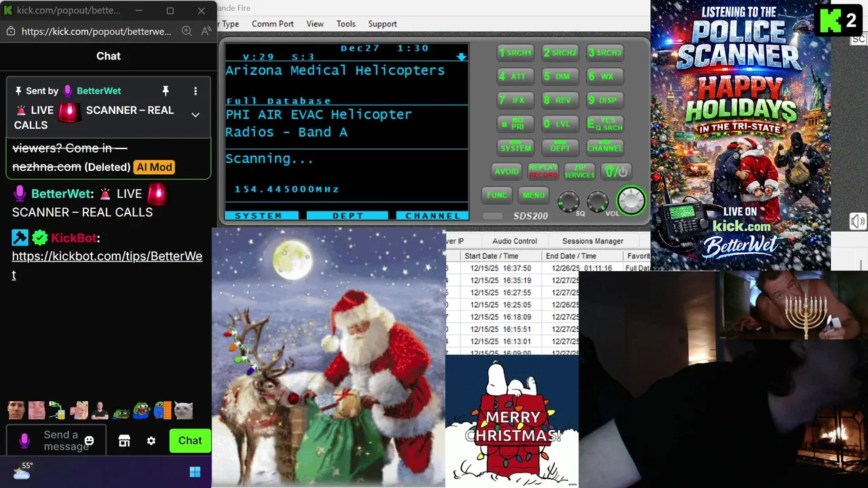Click the first face emote in the quick emotes row
This screenshot has width=868, height=488.
(16, 410)
